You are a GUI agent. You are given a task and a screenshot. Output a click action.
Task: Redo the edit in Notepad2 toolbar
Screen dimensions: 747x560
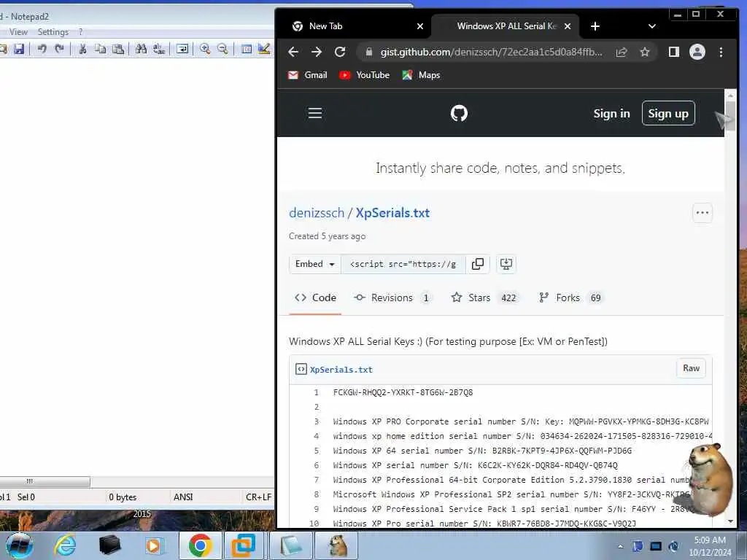[x=59, y=49]
